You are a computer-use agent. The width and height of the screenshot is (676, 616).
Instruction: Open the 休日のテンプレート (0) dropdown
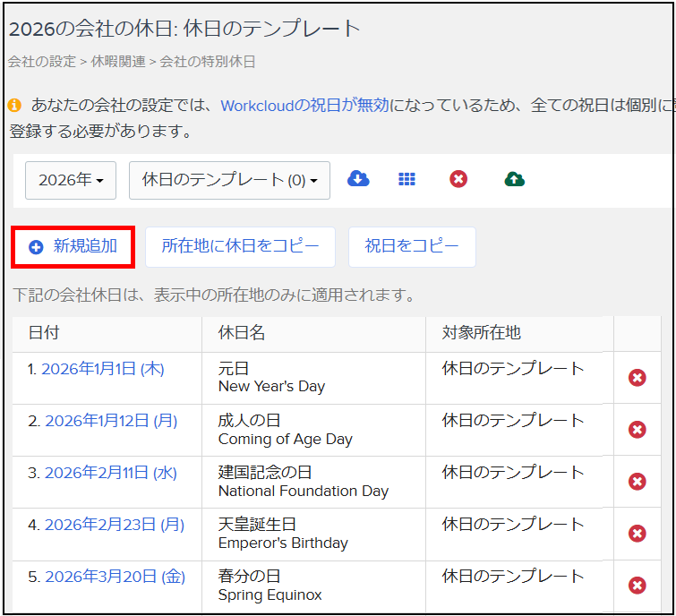[229, 180]
